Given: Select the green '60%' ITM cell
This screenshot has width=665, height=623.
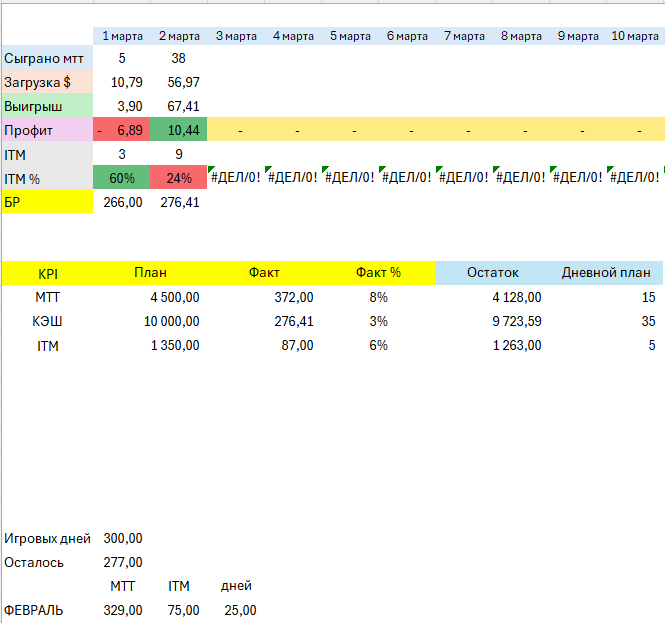Looking at the screenshot, I should click(122, 178).
